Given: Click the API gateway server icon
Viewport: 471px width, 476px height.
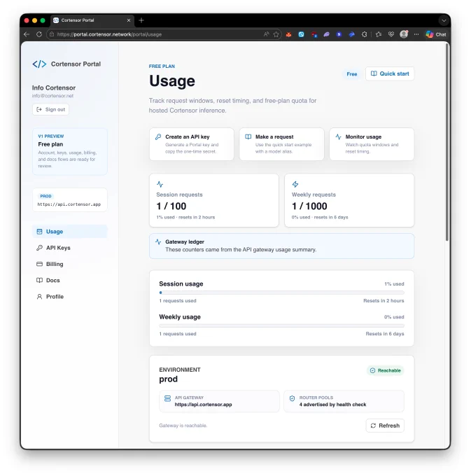Looking at the screenshot, I should point(167,398).
